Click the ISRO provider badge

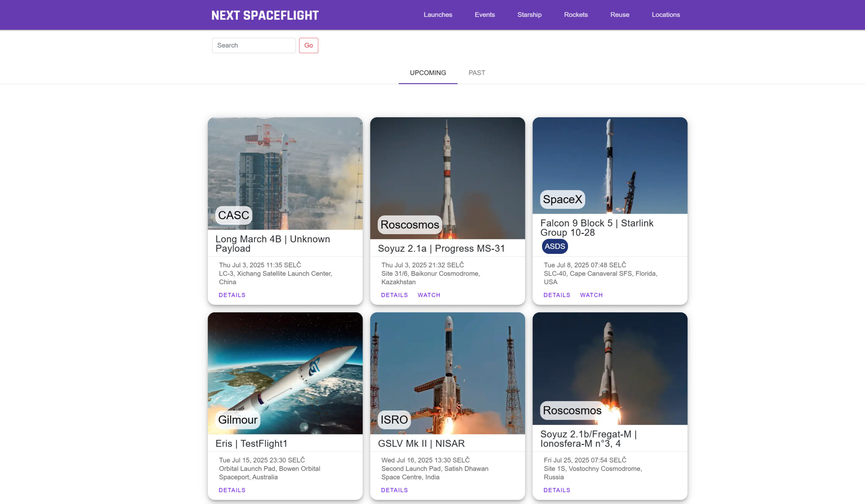pyautogui.click(x=394, y=420)
